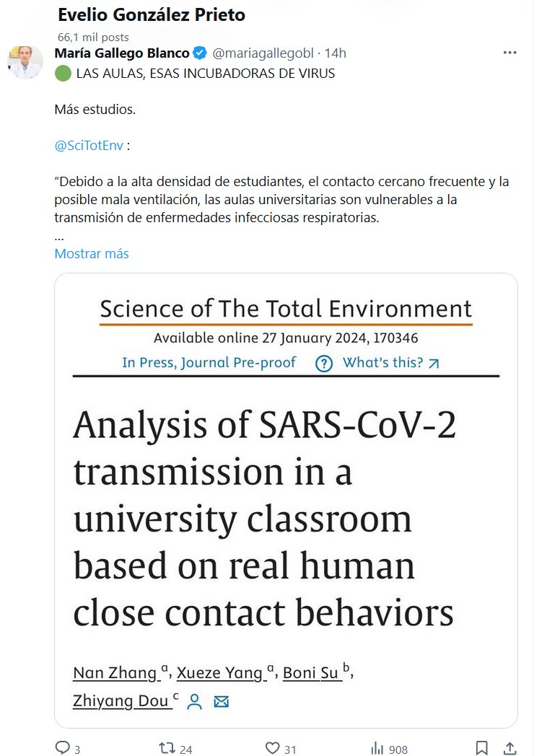Image resolution: width=534 pixels, height=756 pixels.
Task: Click María Gallego Blanco's avatar photo
Action: pos(25,63)
